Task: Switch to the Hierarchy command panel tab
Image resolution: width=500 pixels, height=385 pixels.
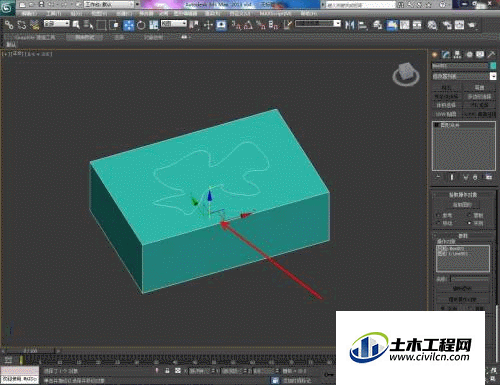Action: pyautogui.click(x=457, y=54)
